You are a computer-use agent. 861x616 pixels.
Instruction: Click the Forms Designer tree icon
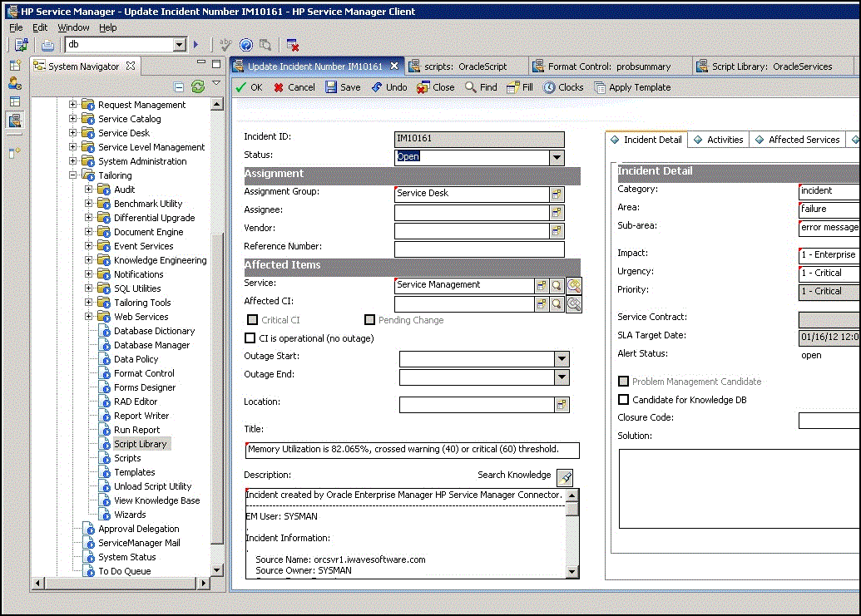pos(104,387)
